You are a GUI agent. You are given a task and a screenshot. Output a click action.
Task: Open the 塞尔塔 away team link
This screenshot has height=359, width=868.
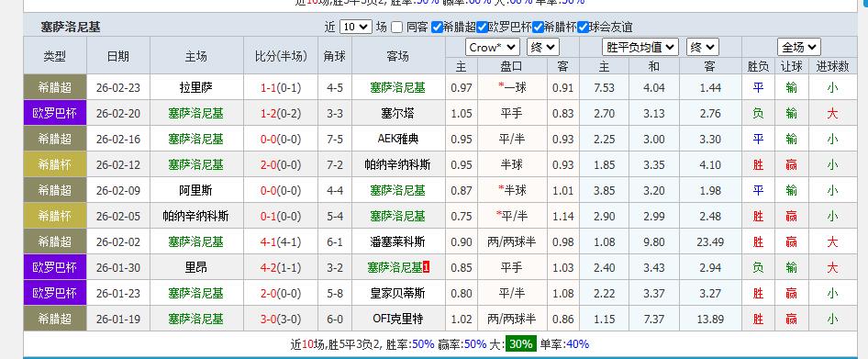coord(397,114)
